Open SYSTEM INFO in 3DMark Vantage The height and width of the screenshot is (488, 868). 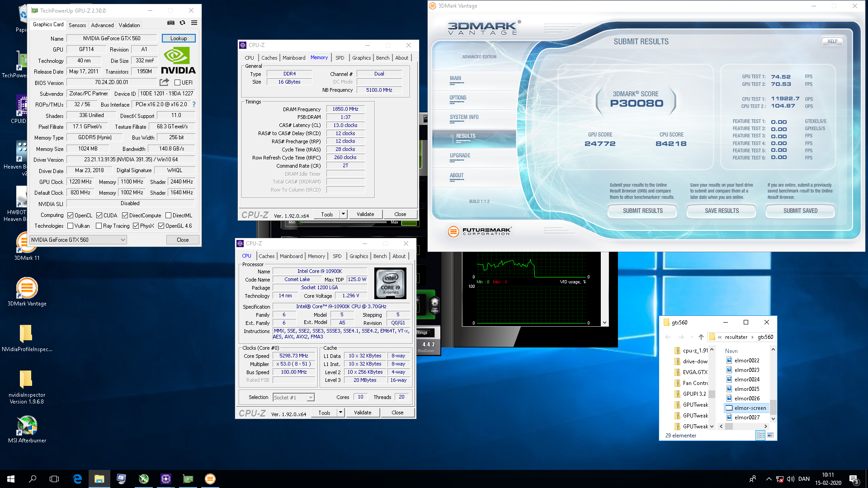pos(464,117)
